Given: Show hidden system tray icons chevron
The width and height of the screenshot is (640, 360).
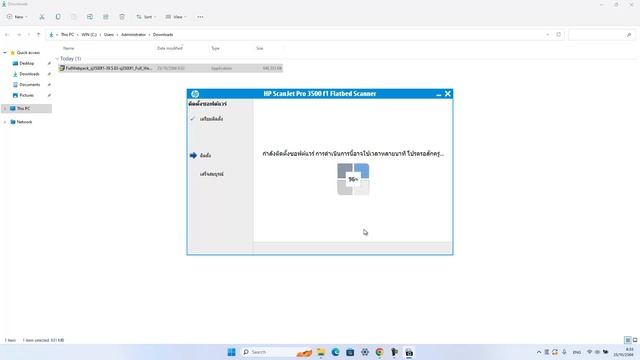Looking at the screenshot, I should pyautogui.click(x=539, y=352).
